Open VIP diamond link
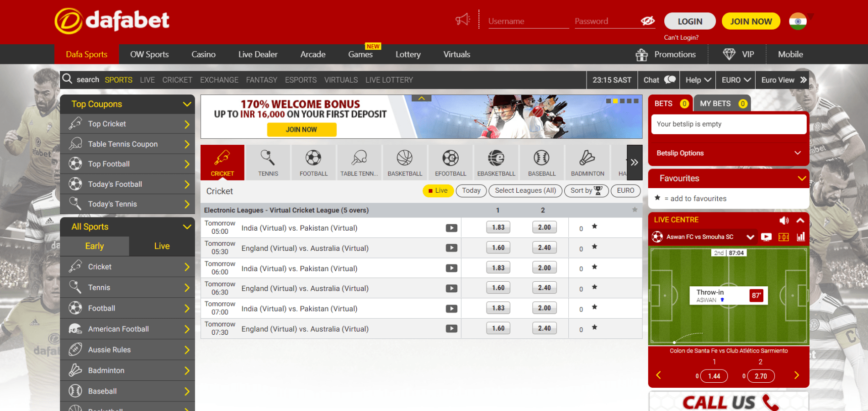The width and height of the screenshot is (868, 411). tap(738, 54)
